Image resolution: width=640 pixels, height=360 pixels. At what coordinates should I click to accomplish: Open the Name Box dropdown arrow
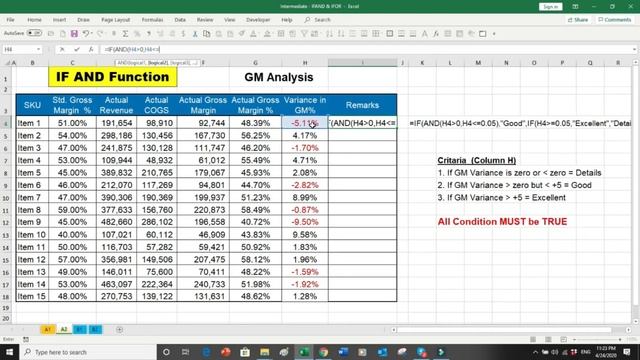coord(38,49)
